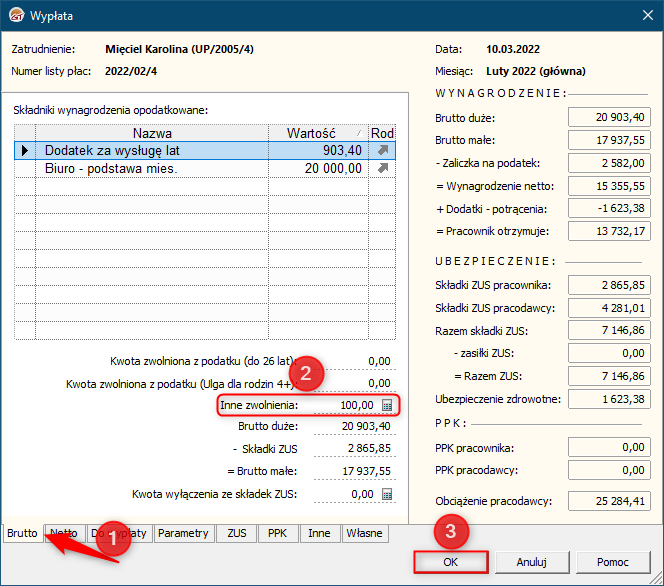This screenshot has height=586, width=664.
Task: Click arrow icon in Dodatek za wysługę lat row
Action: 382,150
